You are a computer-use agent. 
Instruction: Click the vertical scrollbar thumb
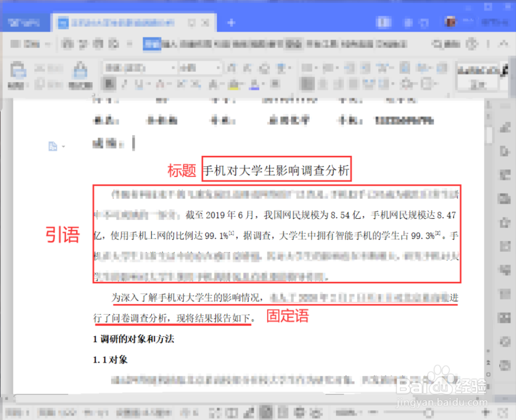(x=490, y=135)
